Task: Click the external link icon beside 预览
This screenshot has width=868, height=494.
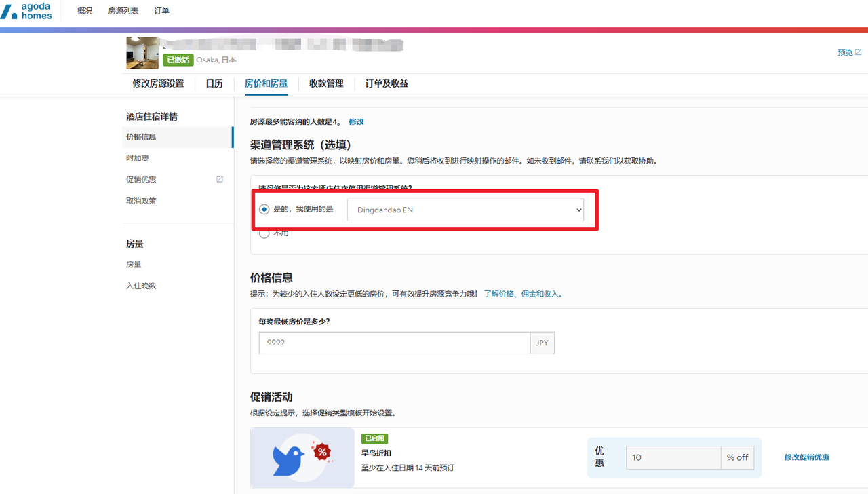Action: (859, 52)
